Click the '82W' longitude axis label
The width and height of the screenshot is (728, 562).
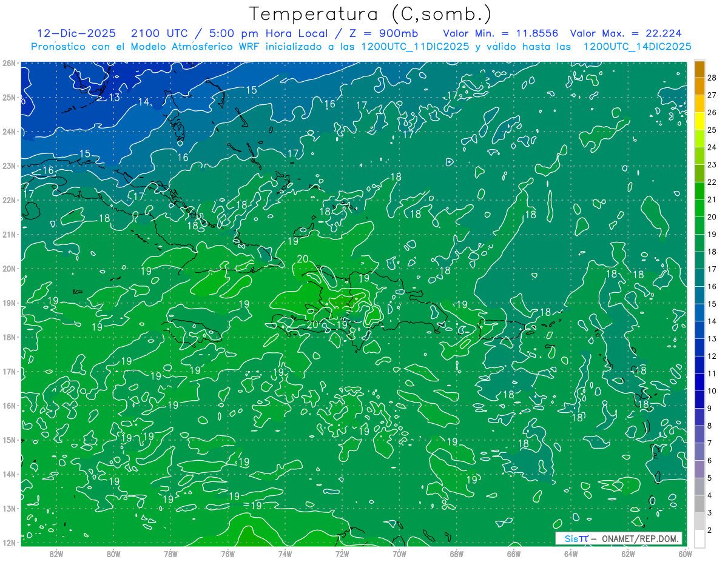click(x=56, y=554)
